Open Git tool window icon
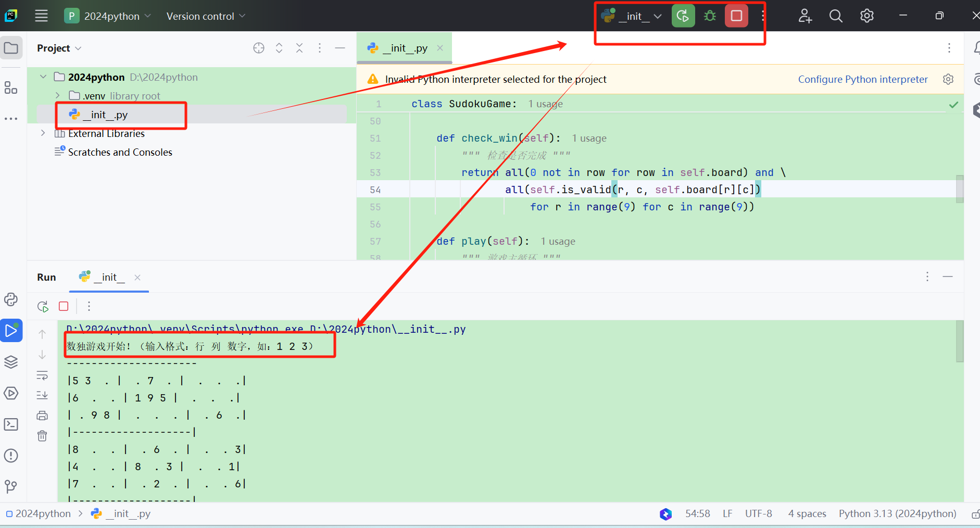Image resolution: width=980 pixels, height=528 pixels. (x=11, y=486)
